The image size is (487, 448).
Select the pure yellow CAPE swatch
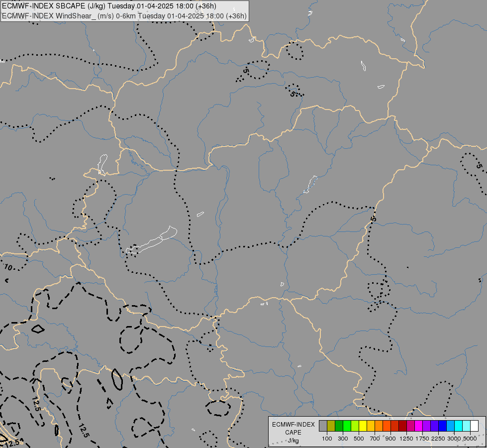pyautogui.click(x=363, y=426)
